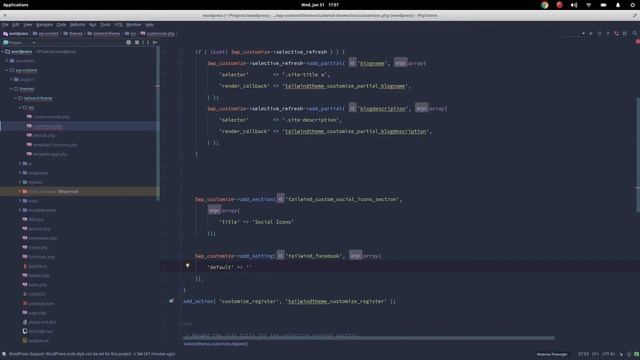Select index.php in project tree
Screen dimensions: 640x360
(x=38, y=284)
